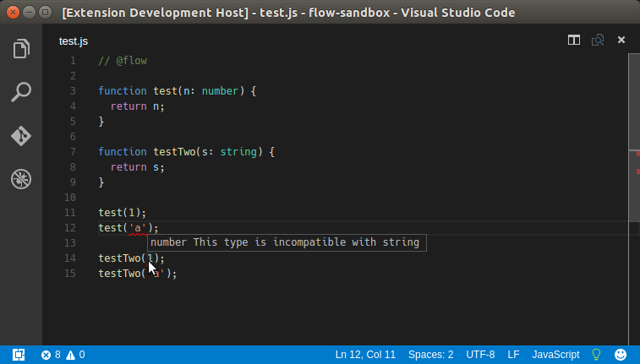Click the editor vertical scrollbar thumb
Image resolution: width=640 pixels, height=364 pixels.
click(634, 138)
